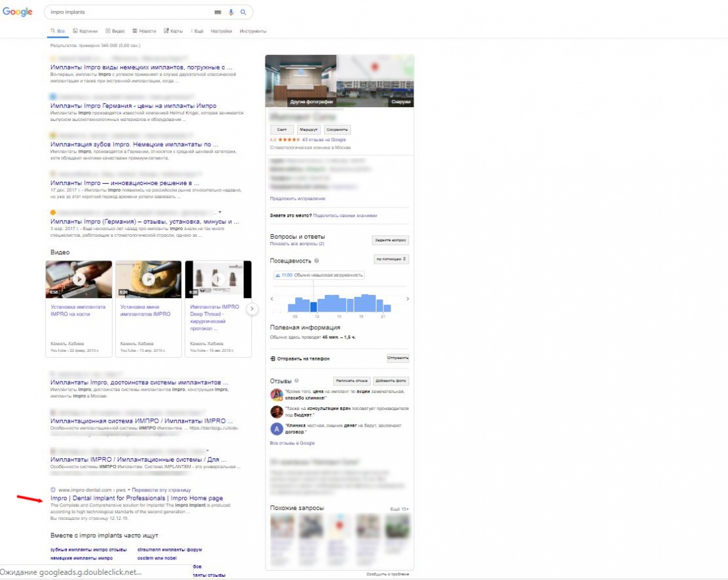Image resolution: width=728 pixels, height=580 pixels.
Task: Go to next day in popularity chart
Action: tap(407, 299)
